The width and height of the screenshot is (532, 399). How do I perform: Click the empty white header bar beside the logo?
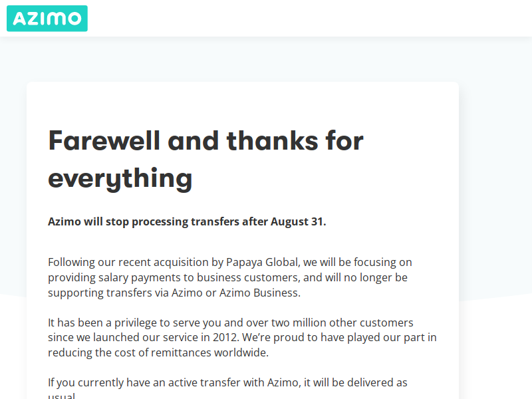tap(305, 19)
